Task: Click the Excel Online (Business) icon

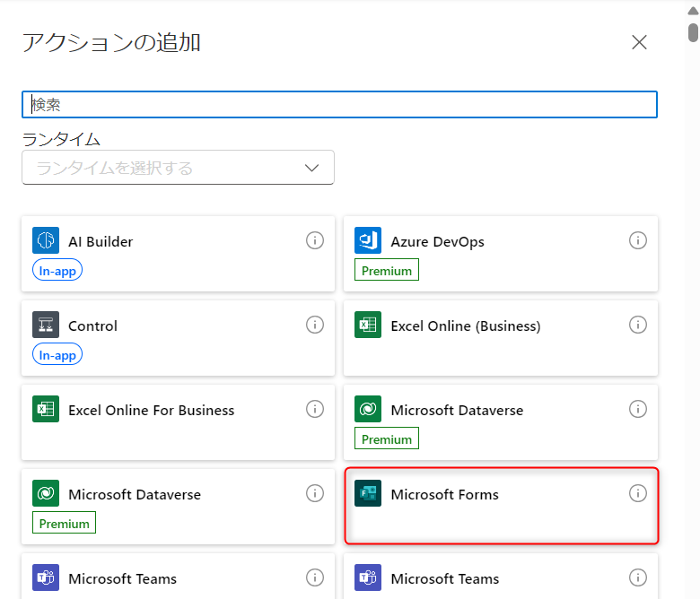Action: pos(368,325)
